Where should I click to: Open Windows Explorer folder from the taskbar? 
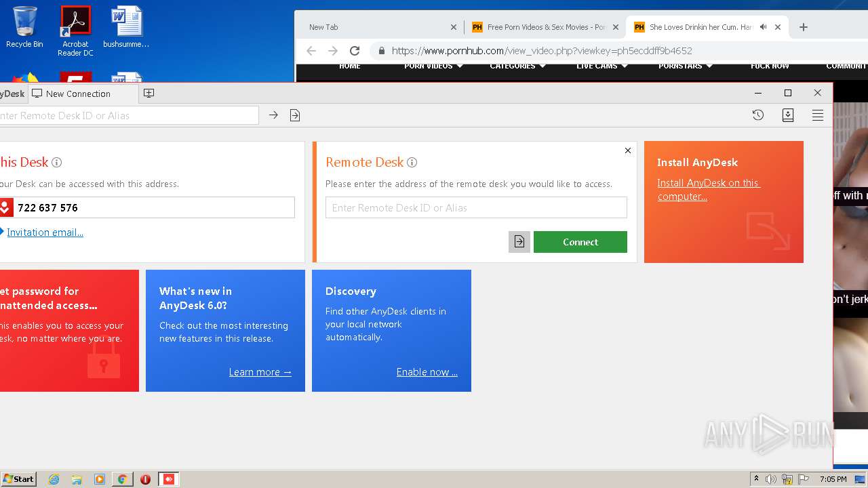coord(77,479)
